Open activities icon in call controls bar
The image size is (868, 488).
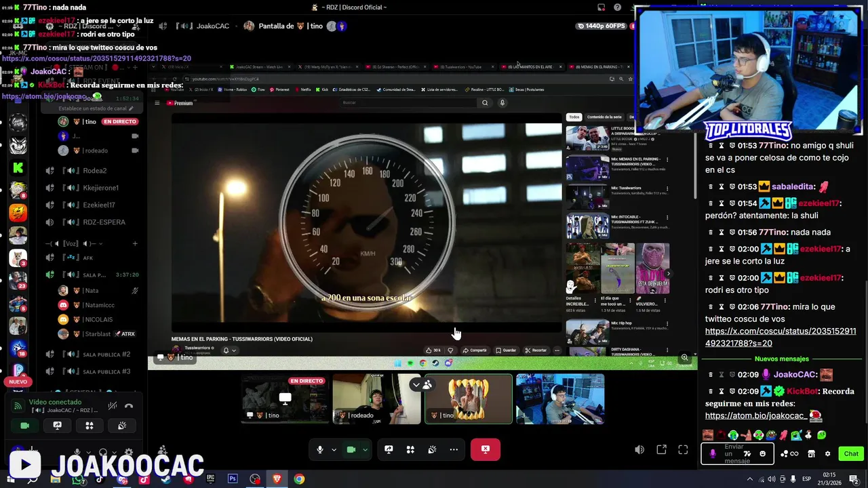[x=410, y=449]
